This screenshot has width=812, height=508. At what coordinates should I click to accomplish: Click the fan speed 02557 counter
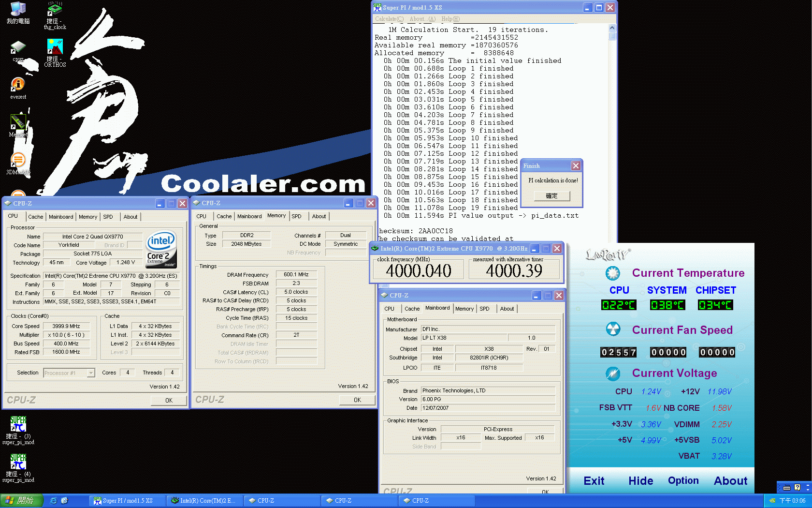618,352
